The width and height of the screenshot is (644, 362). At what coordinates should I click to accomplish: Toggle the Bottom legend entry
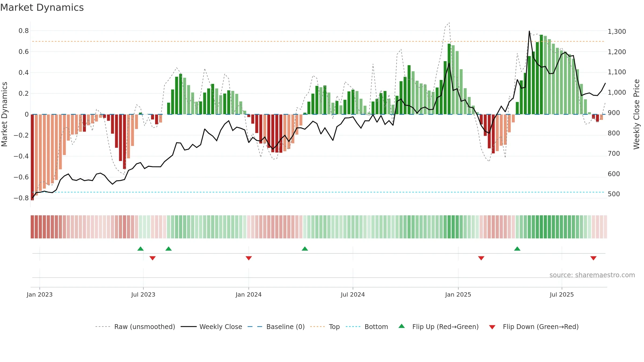pos(367,327)
